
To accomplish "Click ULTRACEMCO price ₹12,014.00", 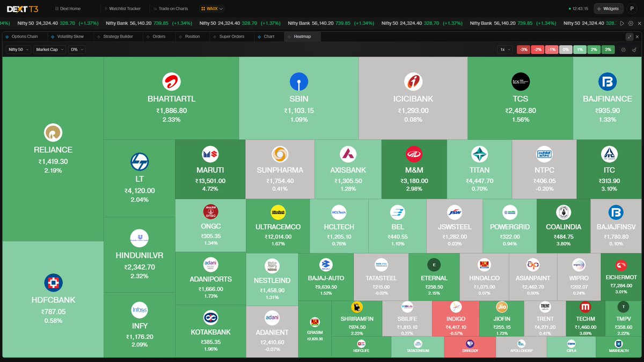I will coord(278,237).
